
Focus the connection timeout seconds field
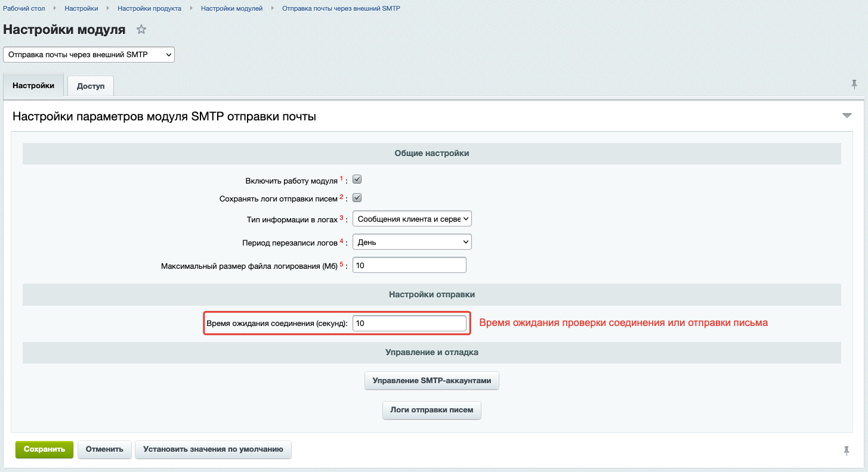tap(409, 323)
